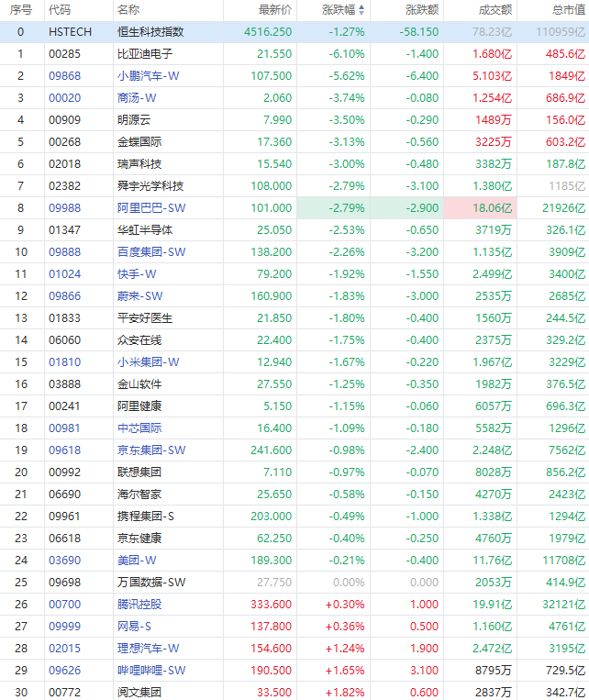Viewport: 589px width, 700px height.
Task: Sort by the 涨跌幅 column header
Action: (x=343, y=10)
